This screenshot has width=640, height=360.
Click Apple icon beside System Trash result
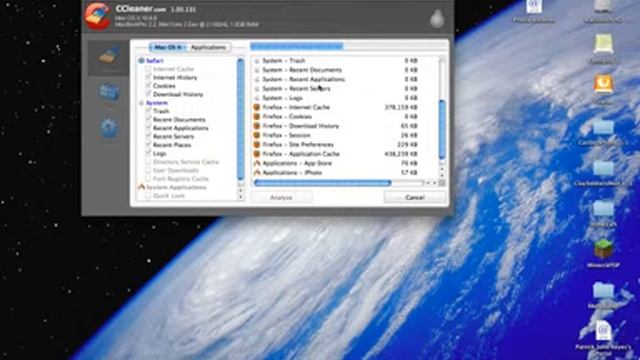(x=257, y=60)
